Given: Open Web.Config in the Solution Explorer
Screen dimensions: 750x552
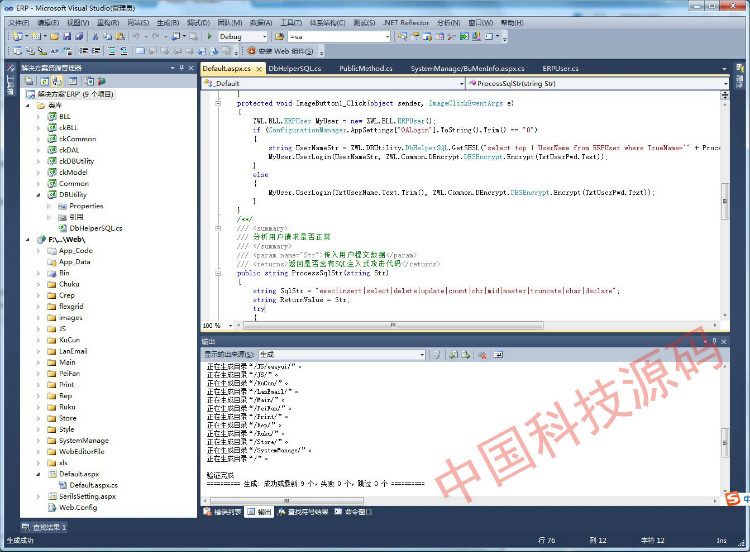Looking at the screenshot, I should click(x=77, y=507).
